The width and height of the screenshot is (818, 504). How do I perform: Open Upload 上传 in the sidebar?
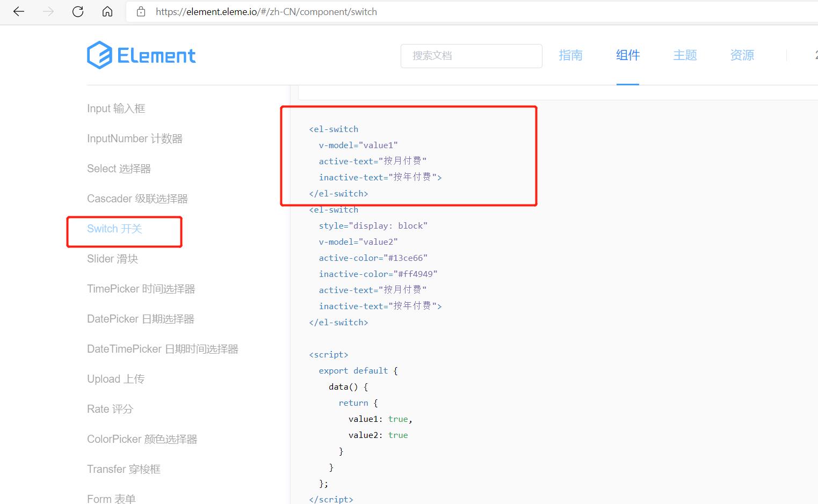(115, 379)
